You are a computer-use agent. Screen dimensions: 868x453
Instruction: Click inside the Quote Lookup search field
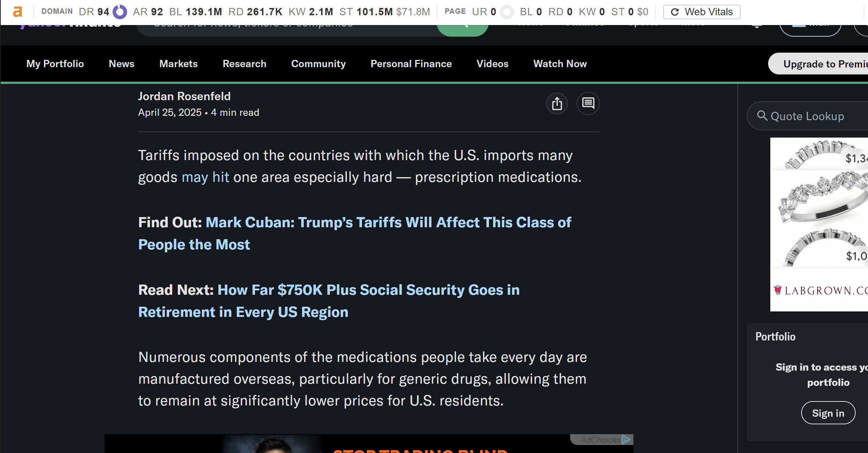pos(810,116)
